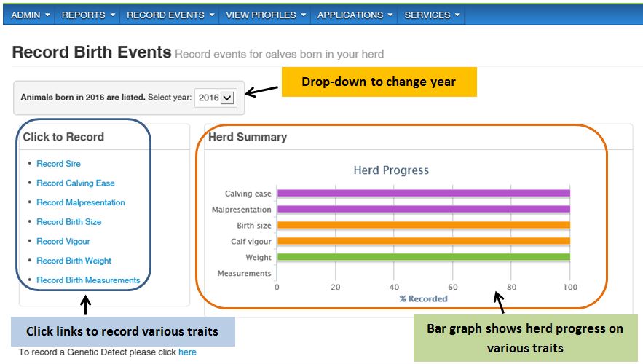Screen dimensions: 643x364
Task: Open the Record Malpresentation link
Action: (x=81, y=202)
